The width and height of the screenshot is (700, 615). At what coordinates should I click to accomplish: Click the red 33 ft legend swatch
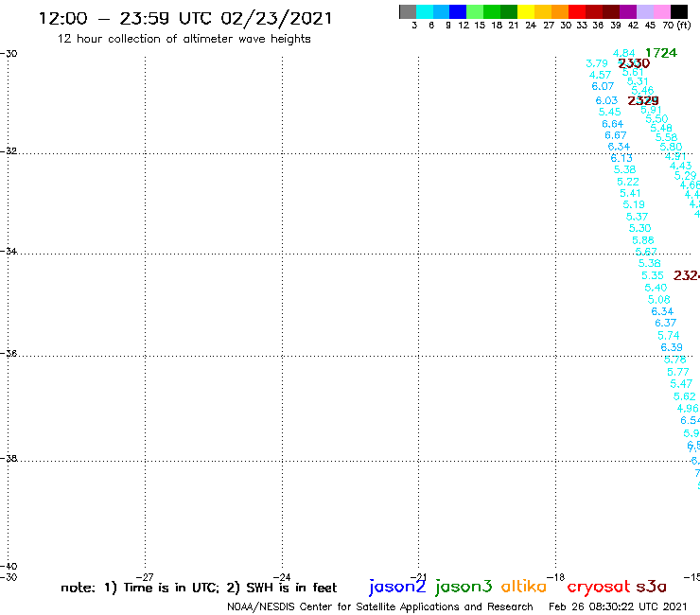coord(576,11)
